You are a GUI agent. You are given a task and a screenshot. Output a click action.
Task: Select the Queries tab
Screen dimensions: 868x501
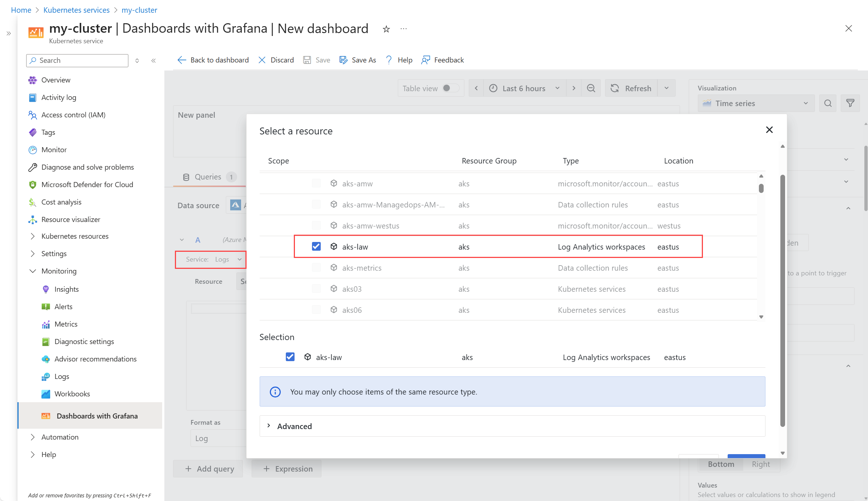click(x=208, y=177)
